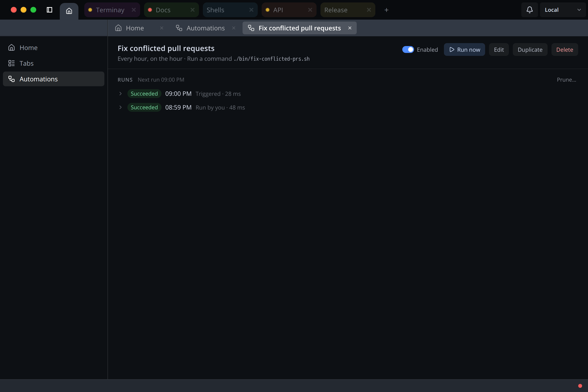Click Run now button
The width and height of the screenshot is (588, 392).
point(465,49)
